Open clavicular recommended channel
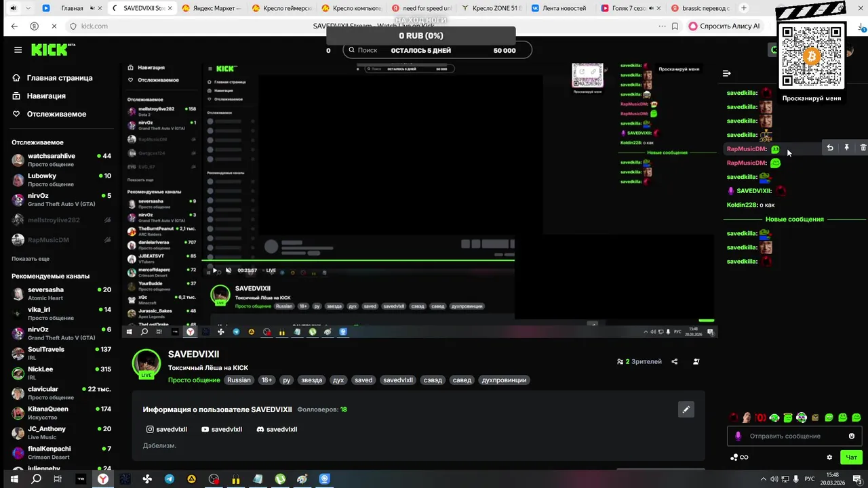 point(61,393)
